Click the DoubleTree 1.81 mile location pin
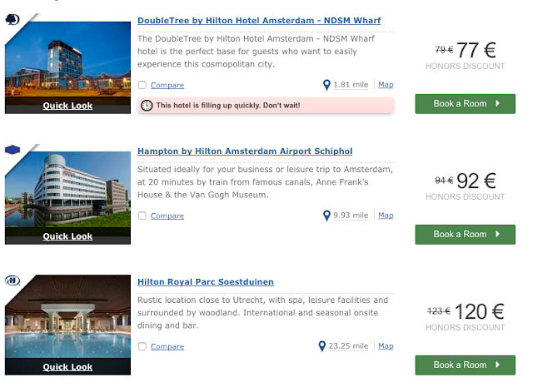This screenshot has width=533, height=392. coord(327,85)
